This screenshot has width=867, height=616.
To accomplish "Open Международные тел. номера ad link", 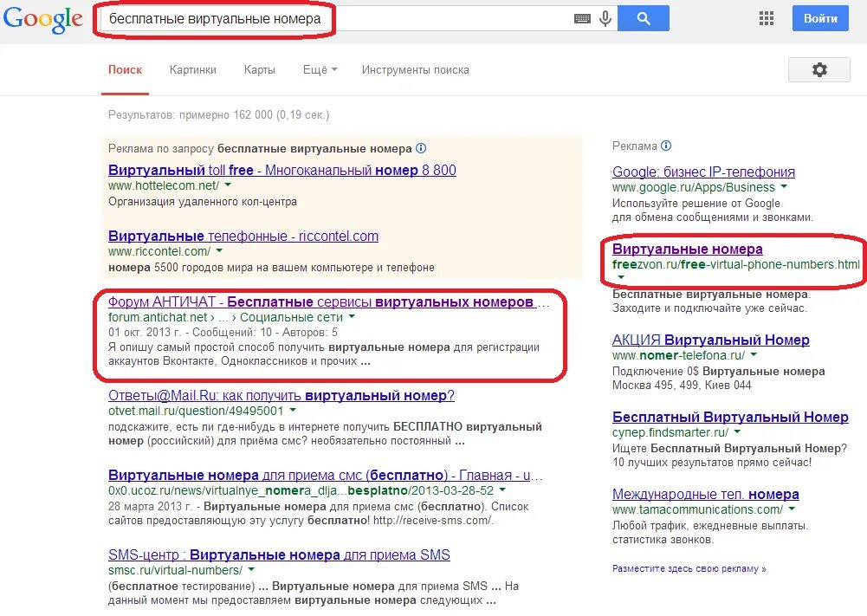I will [x=706, y=494].
